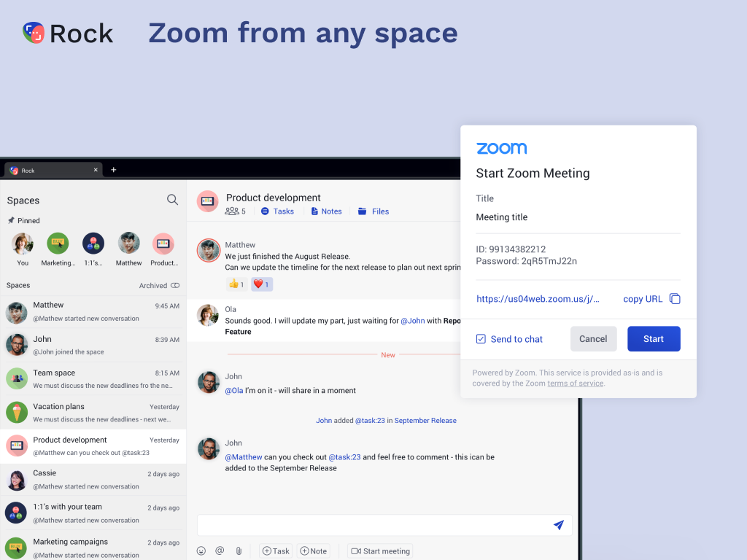The width and height of the screenshot is (747, 560).
Task: Click the Product development chat title
Action: coord(273,198)
